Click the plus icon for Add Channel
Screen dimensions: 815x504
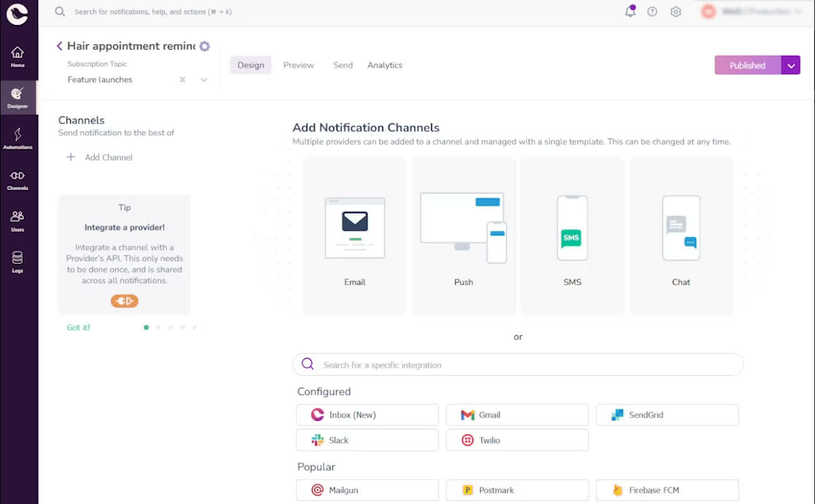coord(71,157)
